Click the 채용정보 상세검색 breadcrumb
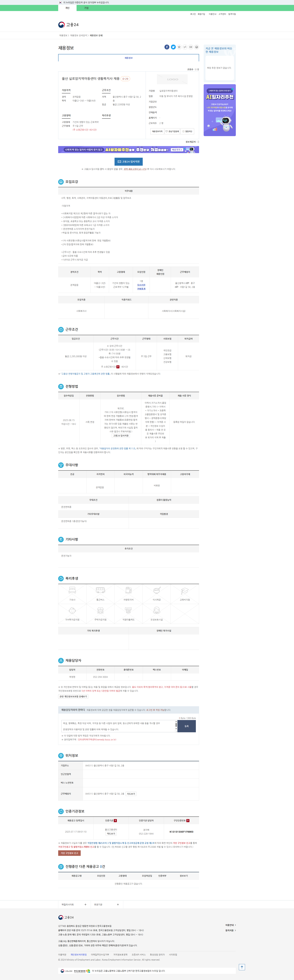This screenshot has width=294, height=980. tap(78, 35)
